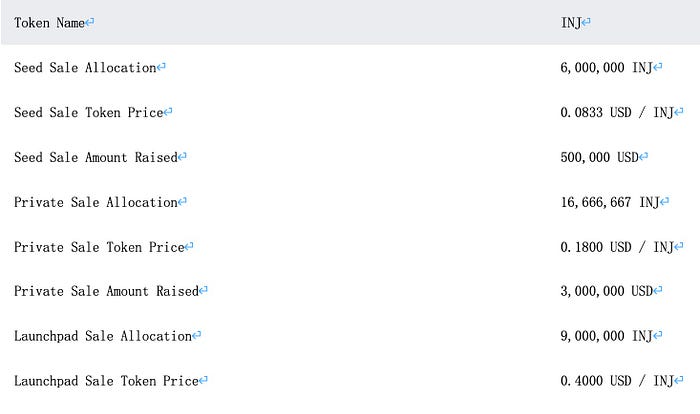Click the 6,000,000 INJ value
This screenshot has width=700, height=414.
pos(606,68)
